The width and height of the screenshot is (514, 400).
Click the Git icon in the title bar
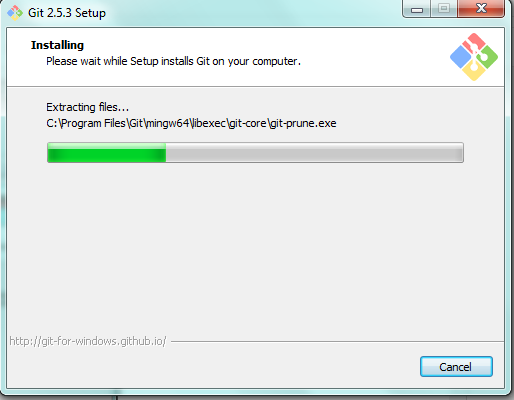click(15, 13)
